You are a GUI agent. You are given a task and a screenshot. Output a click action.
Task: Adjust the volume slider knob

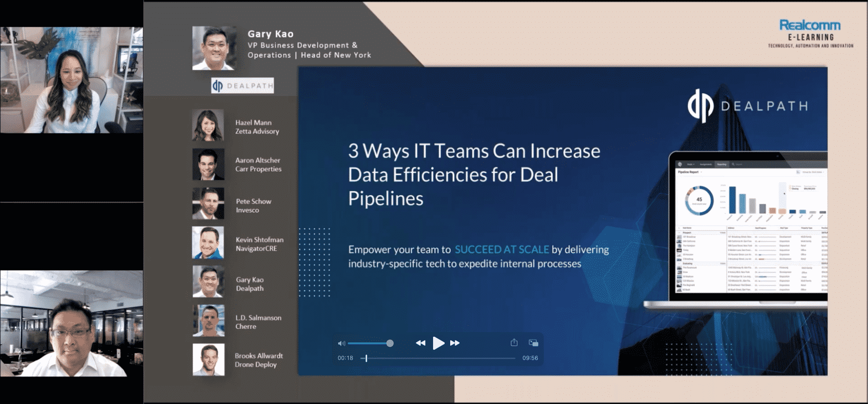pos(390,343)
